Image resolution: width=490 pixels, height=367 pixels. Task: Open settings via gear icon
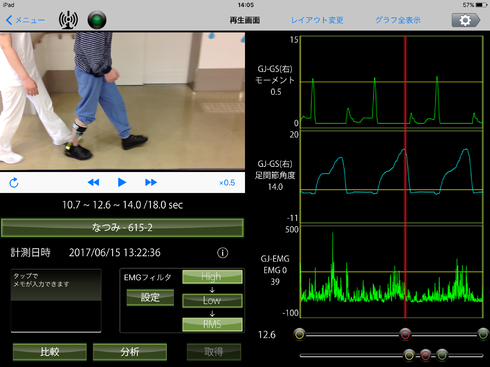pos(466,20)
